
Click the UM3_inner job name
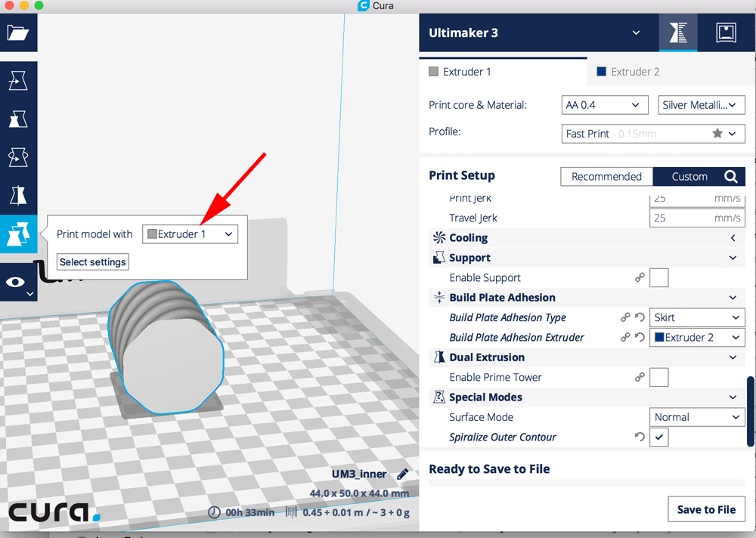359,474
